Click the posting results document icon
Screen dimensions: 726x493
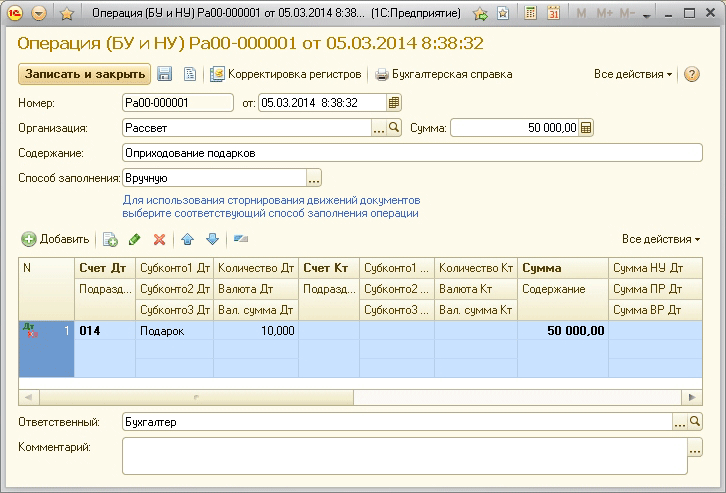pos(190,74)
